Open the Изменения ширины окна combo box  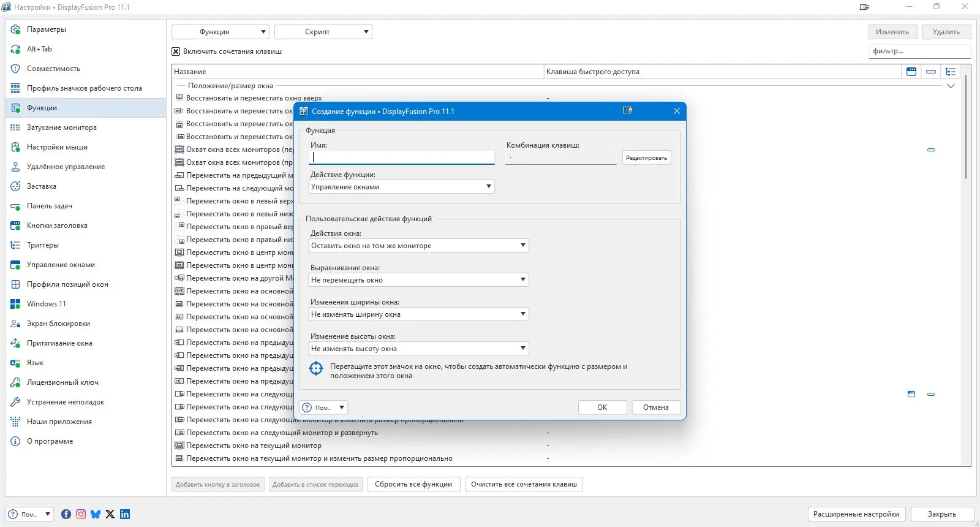419,314
